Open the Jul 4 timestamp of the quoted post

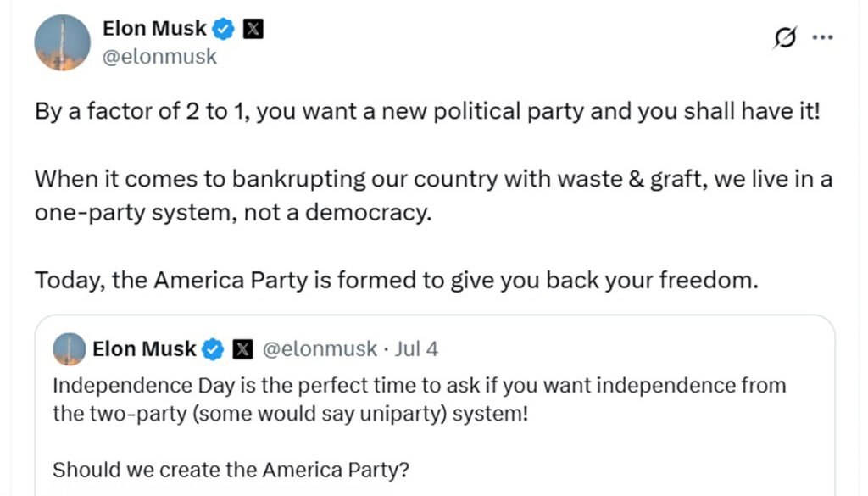point(416,349)
